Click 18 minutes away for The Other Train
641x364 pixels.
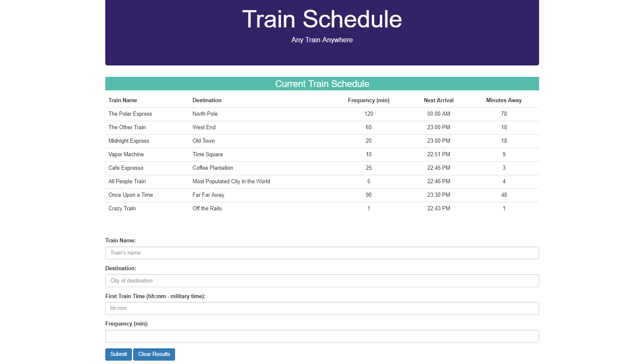click(504, 128)
